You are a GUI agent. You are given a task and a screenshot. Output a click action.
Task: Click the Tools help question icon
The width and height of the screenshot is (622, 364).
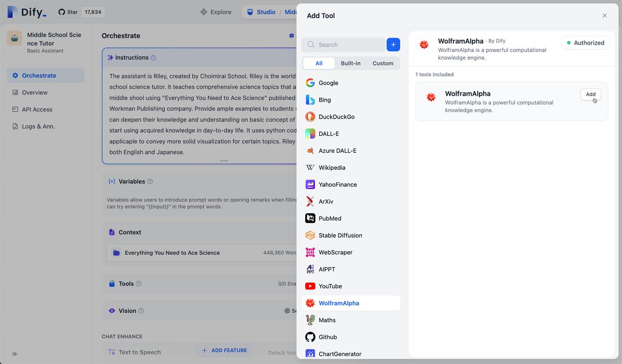tap(138, 284)
